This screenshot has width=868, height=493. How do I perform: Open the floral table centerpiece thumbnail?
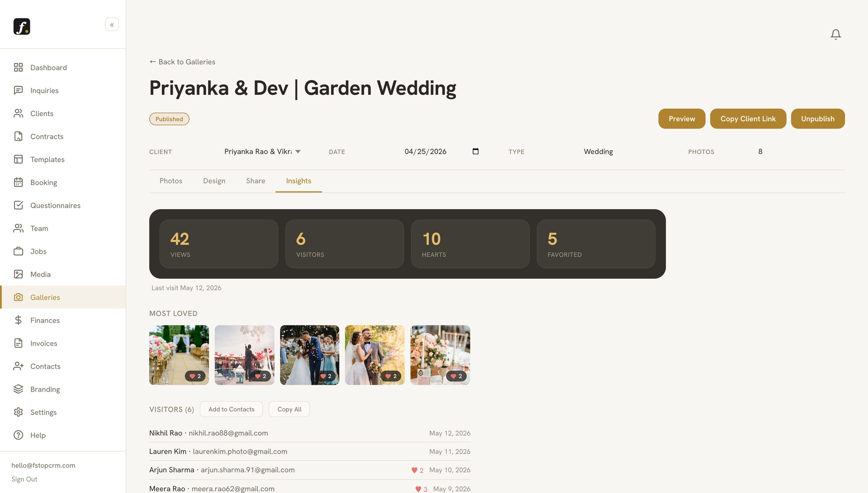440,355
